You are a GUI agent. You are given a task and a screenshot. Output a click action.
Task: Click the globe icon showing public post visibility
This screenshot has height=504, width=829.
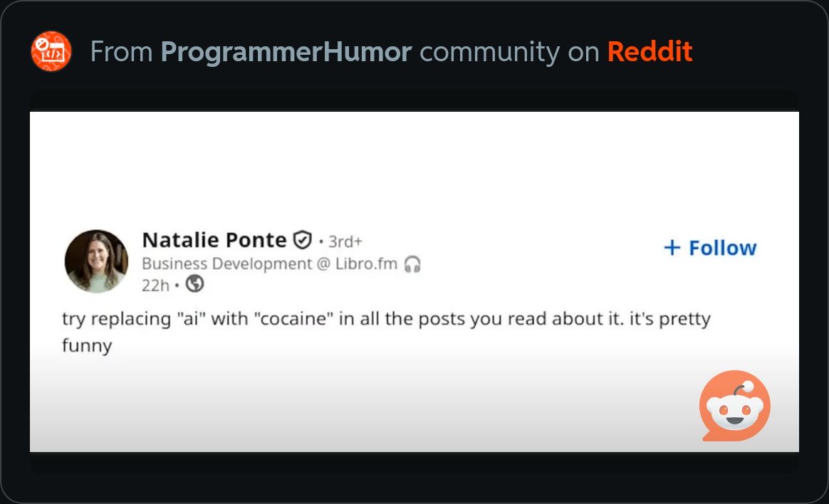coord(194,283)
